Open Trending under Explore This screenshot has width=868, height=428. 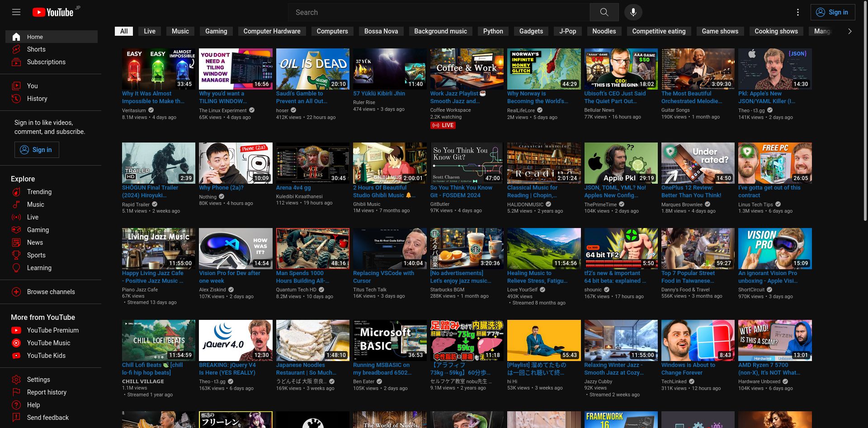(x=52, y=192)
